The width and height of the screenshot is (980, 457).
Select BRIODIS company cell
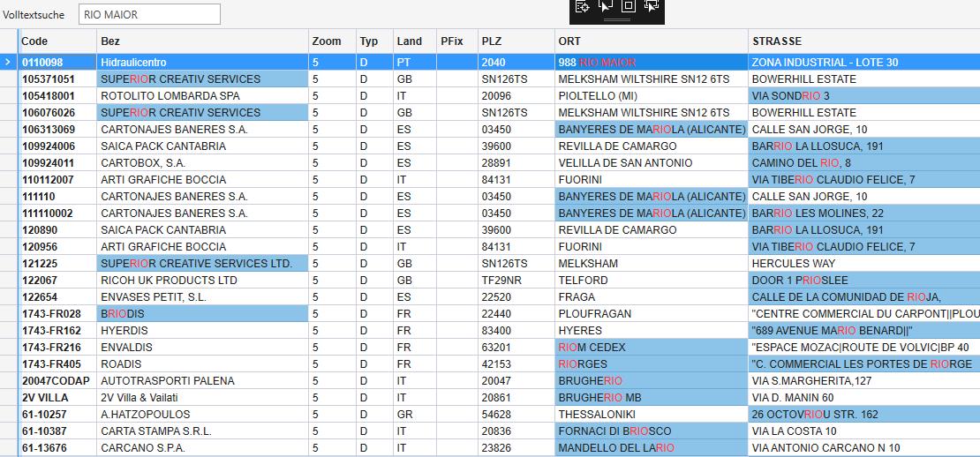tap(202, 314)
